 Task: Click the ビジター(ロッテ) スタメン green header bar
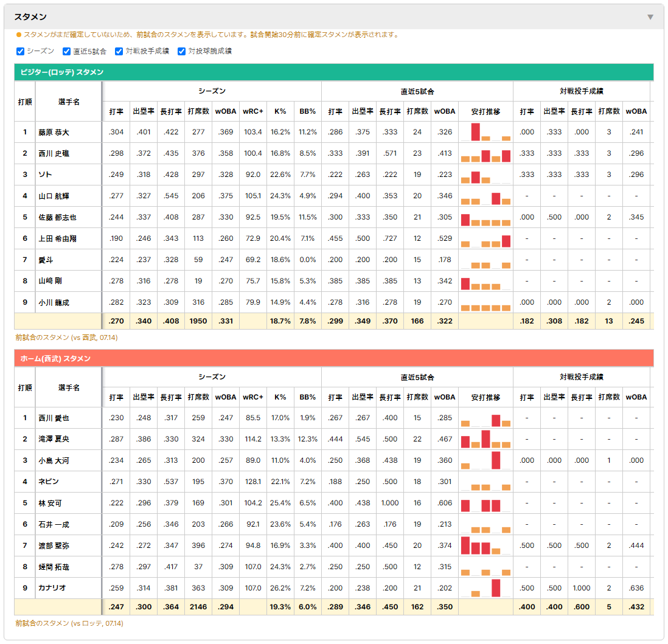334,72
